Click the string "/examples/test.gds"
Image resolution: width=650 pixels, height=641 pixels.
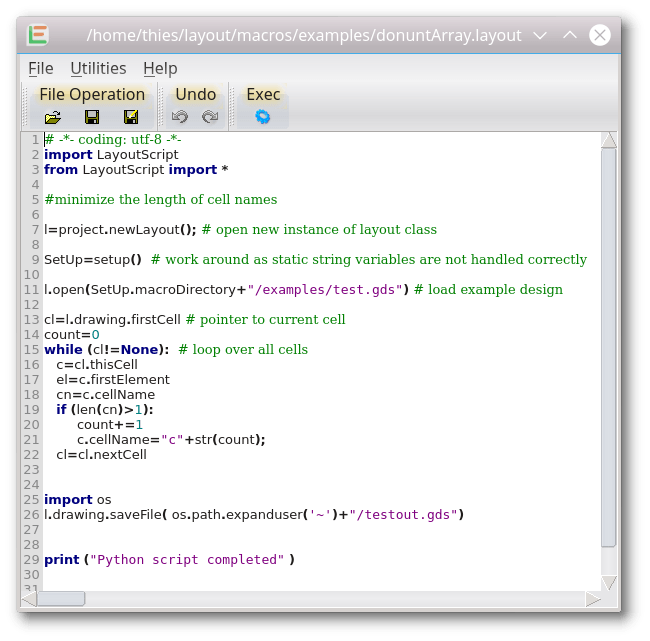325,289
